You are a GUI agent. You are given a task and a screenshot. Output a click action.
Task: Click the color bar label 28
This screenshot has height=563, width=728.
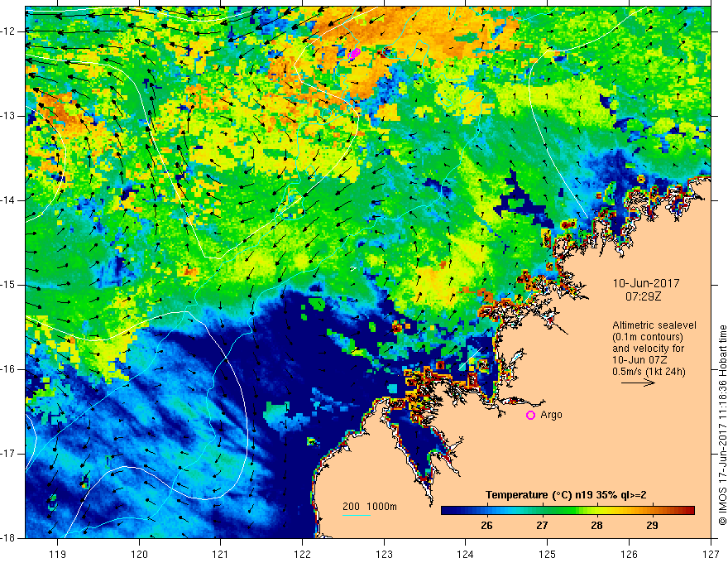pyautogui.click(x=596, y=526)
